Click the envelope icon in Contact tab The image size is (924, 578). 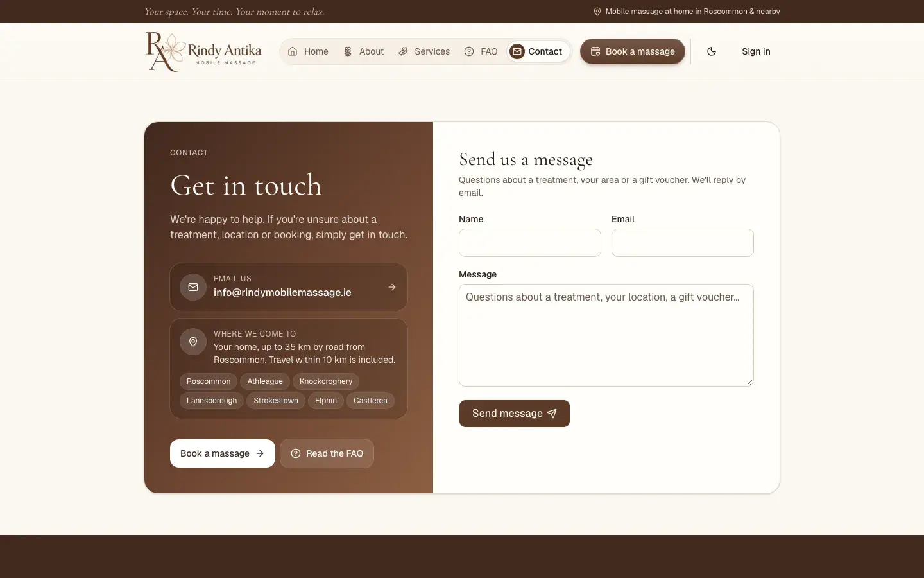point(517,51)
